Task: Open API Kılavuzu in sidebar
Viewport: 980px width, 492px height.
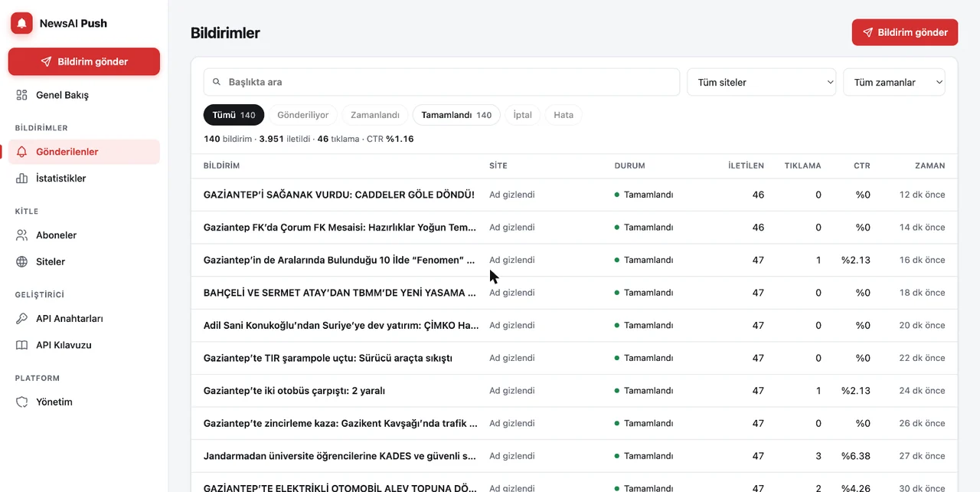Action: tap(84, 345)
